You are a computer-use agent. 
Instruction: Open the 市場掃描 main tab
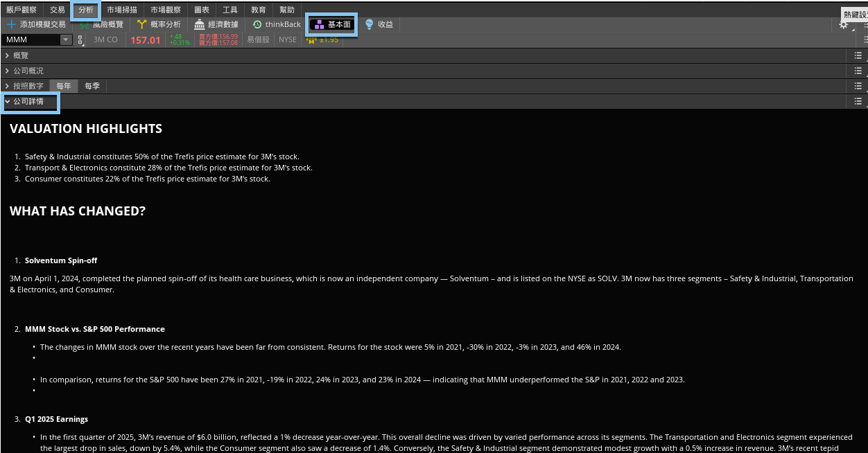point(122,10)
